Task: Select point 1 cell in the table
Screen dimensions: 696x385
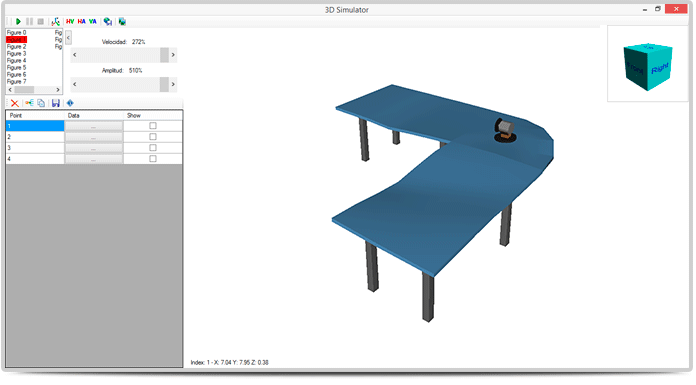Action: click(x=35, y=126)
